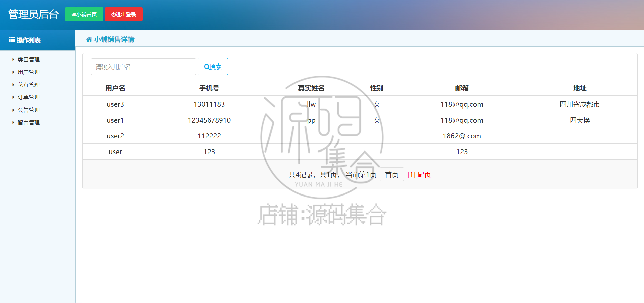Click 退出登录 to log out

pos(124,14)
